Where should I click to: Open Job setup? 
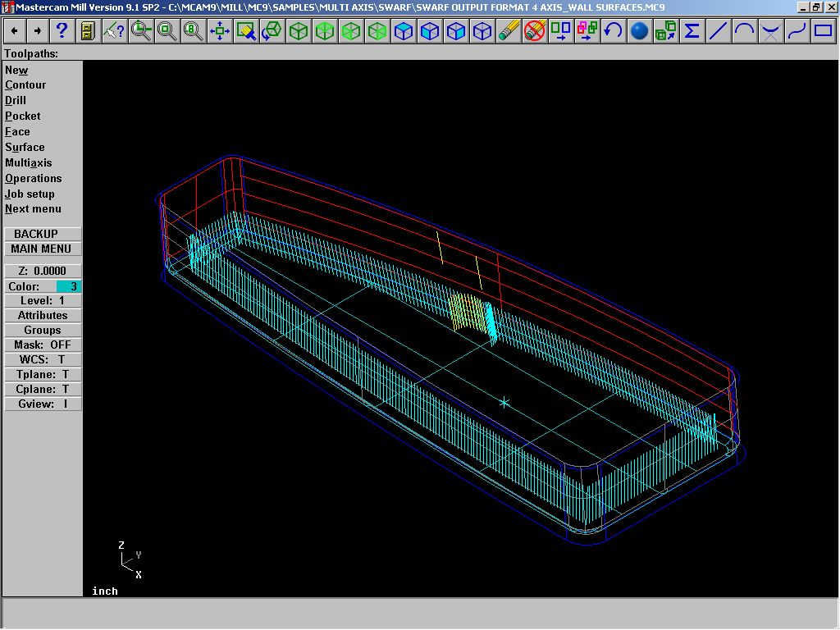pos(30,194)
